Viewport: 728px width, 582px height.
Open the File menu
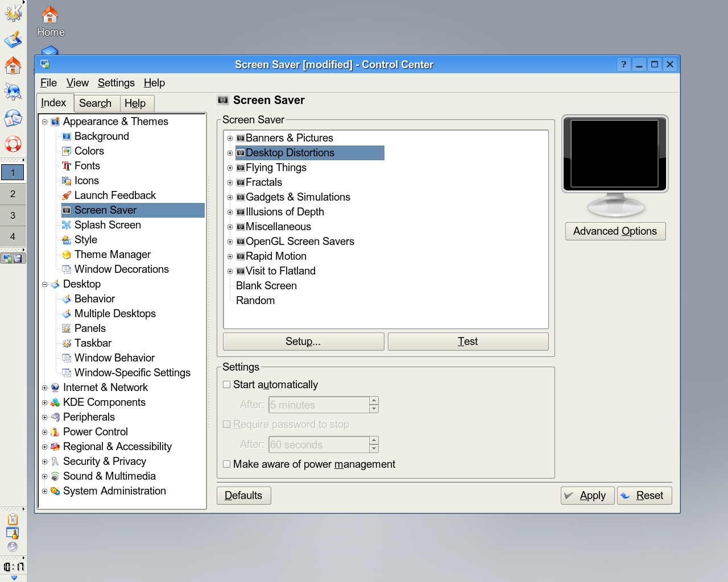coord(48,83)
